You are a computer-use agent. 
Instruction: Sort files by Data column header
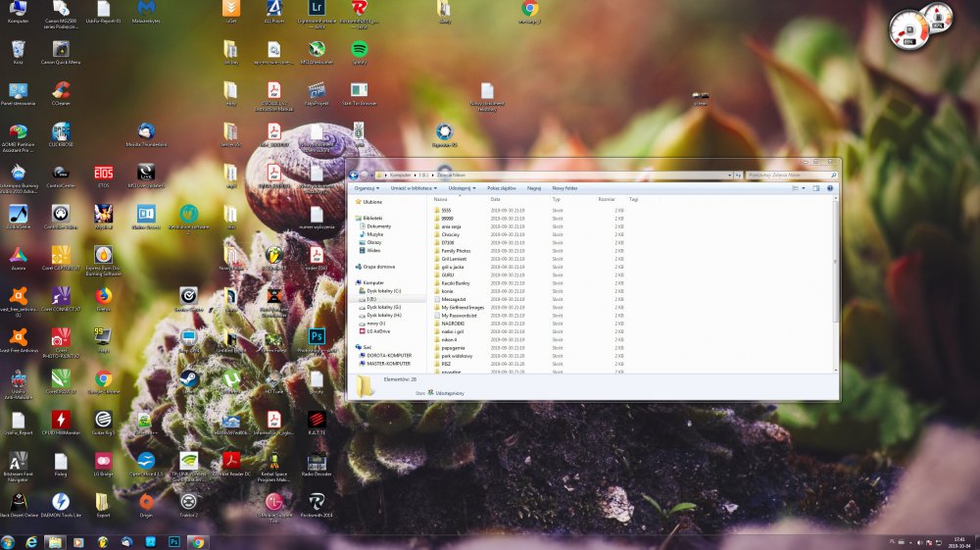tap(495, 199)
